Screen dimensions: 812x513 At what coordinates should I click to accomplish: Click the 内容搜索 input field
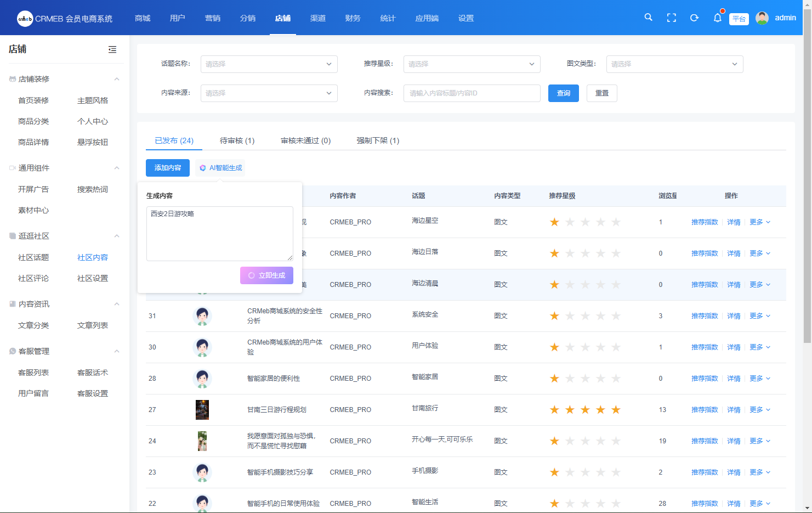click(472, 93)
